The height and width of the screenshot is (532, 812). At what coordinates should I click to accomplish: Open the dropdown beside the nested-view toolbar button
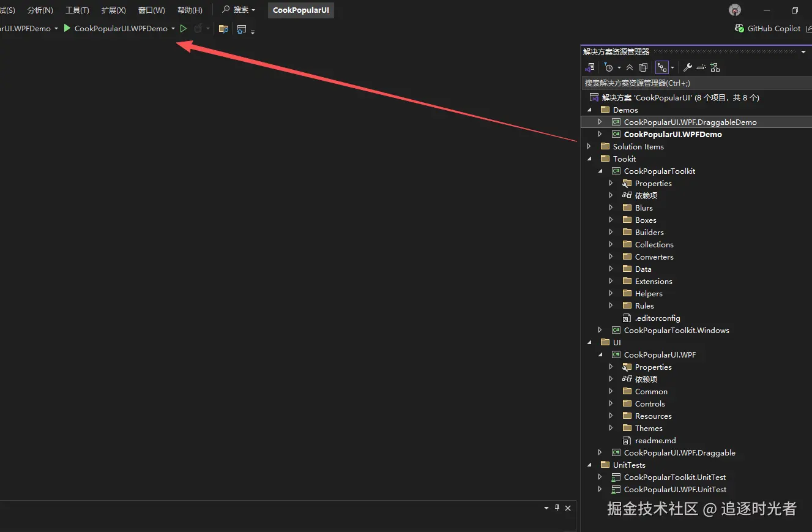click(x=672, y=67)
